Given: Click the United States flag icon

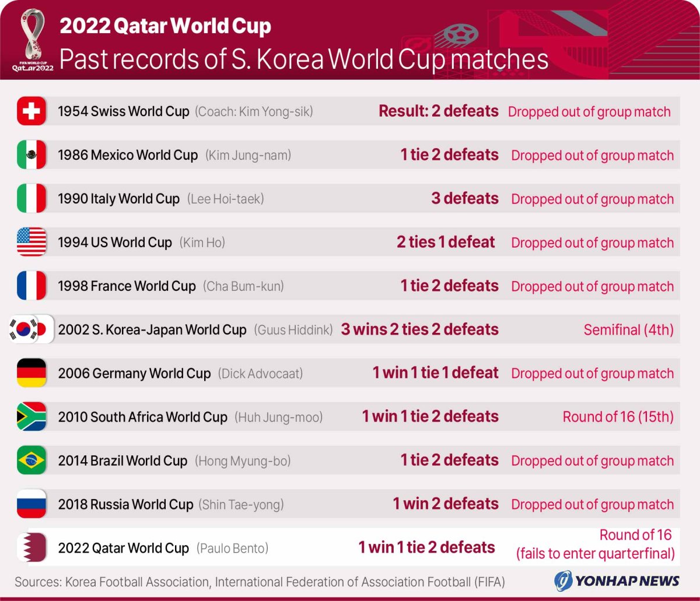Looking at the screenshot, I should pos(32,242).
